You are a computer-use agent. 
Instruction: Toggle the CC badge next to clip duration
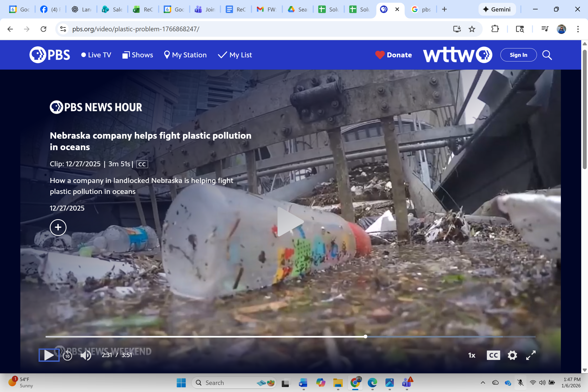[142, 164]
